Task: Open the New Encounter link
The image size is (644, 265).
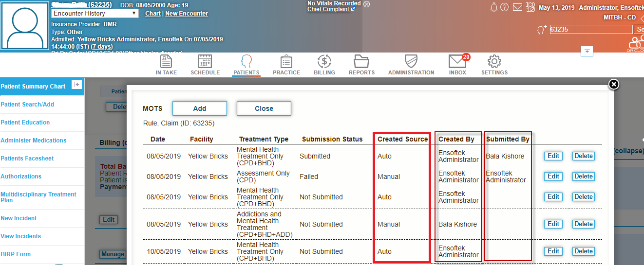Action: (187, 14)
